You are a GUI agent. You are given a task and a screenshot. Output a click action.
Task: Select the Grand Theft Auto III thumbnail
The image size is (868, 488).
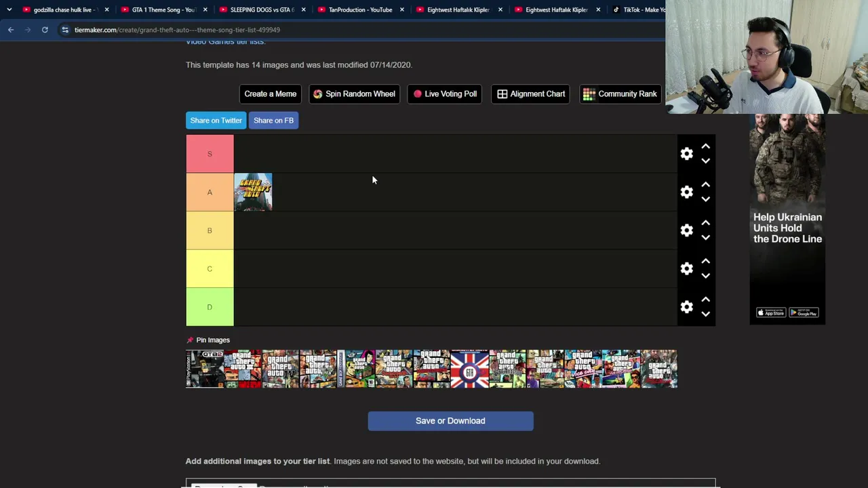pyautogui.click(x=243, y=369)
